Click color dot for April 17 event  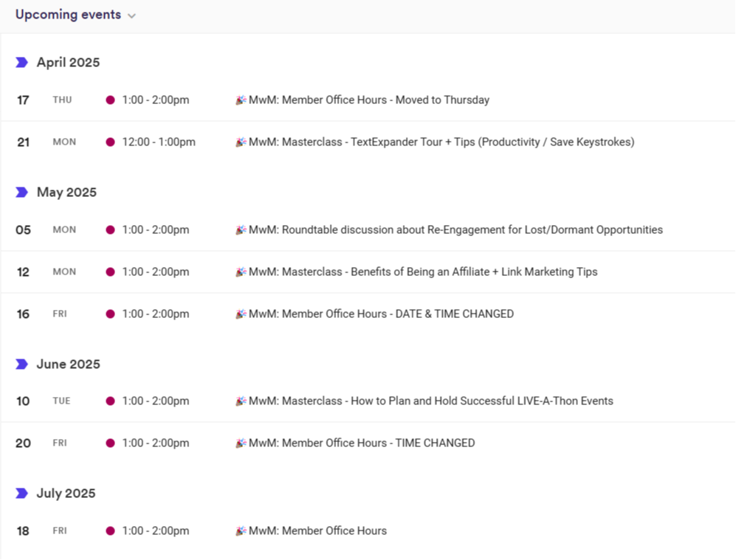click(x=110, y=100)
